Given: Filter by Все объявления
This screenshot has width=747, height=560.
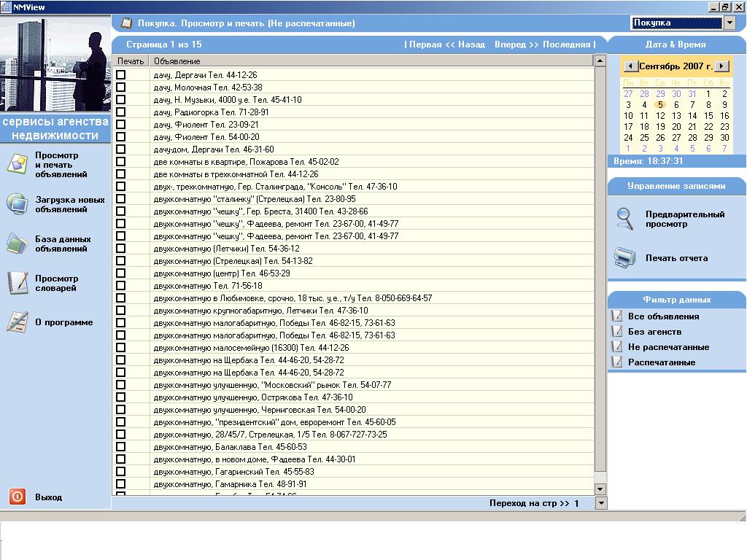Looking at the screenshot, I should coord(663,316).
